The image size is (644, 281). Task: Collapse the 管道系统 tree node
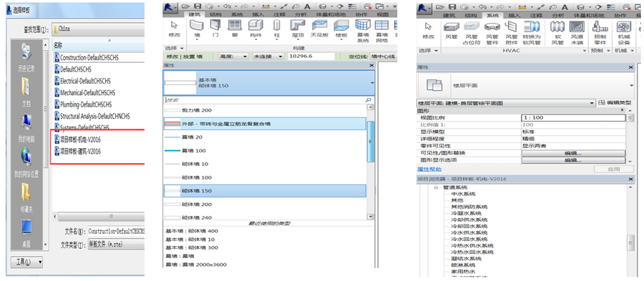pyautogui.click(x=436, y=187)
